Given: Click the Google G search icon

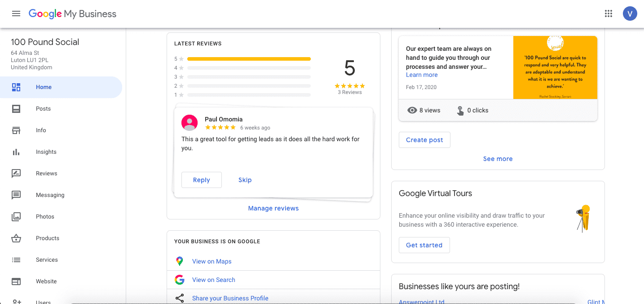Looking at the screenshot, I should (180, 280).
